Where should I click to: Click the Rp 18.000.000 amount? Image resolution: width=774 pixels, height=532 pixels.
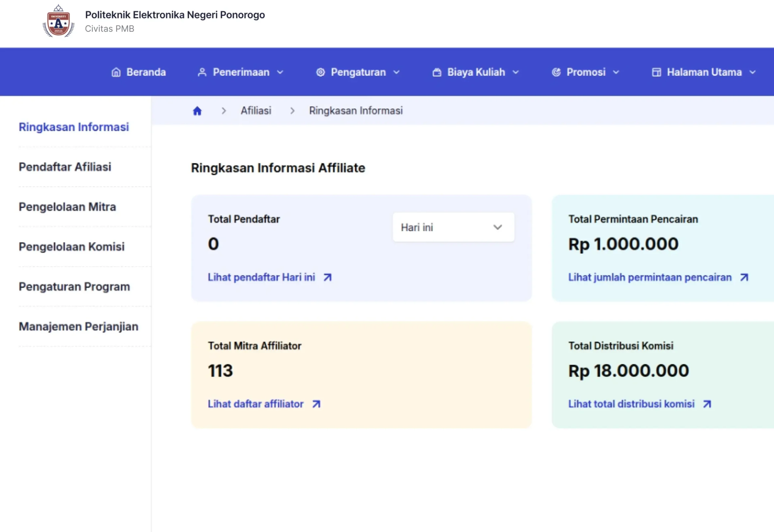pos(629,371)
